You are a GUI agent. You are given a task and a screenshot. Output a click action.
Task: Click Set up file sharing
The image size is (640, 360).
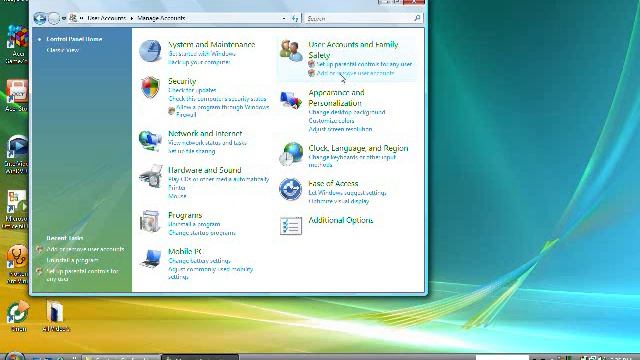191,151
